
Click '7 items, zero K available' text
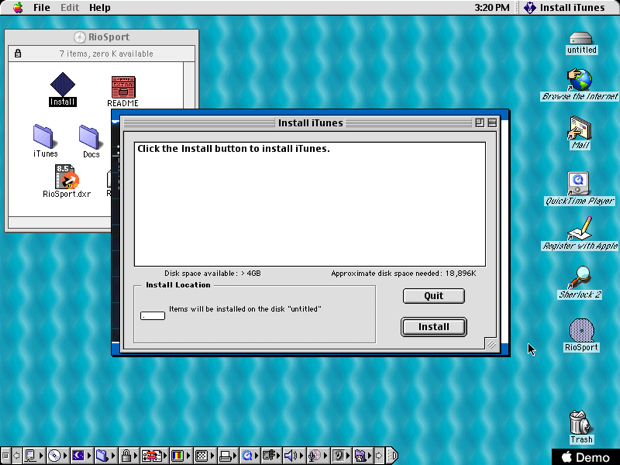coord(106,53)
